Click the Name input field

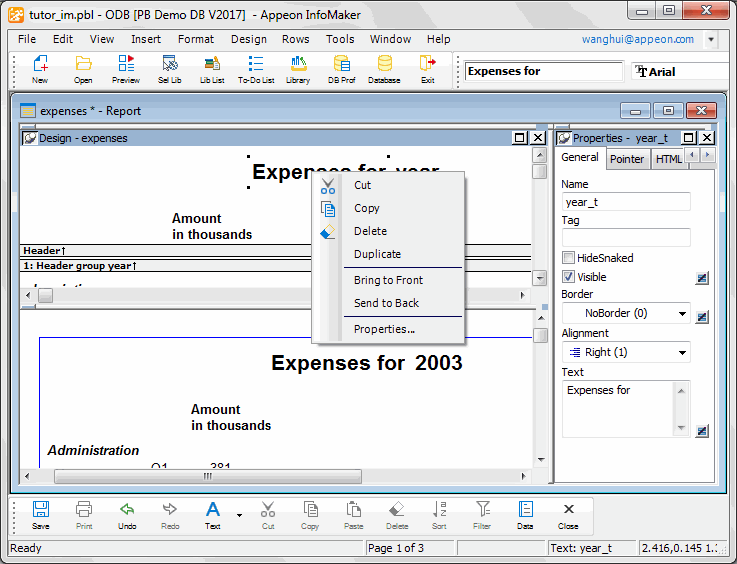click(626, 202)
